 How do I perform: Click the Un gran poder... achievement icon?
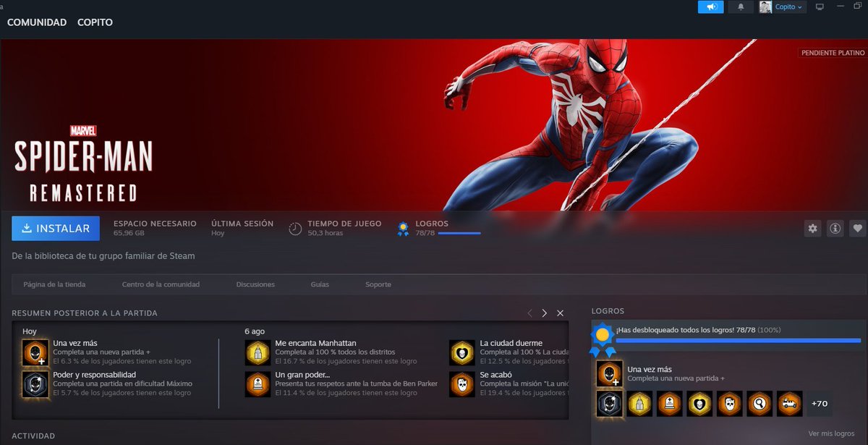(258, 383)
